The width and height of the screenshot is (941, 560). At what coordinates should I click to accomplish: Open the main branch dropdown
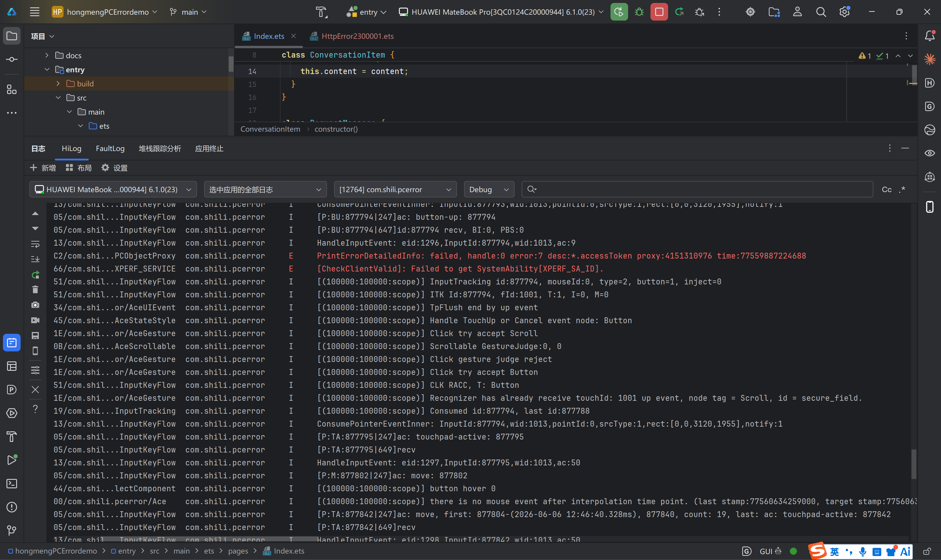(188, 12)
